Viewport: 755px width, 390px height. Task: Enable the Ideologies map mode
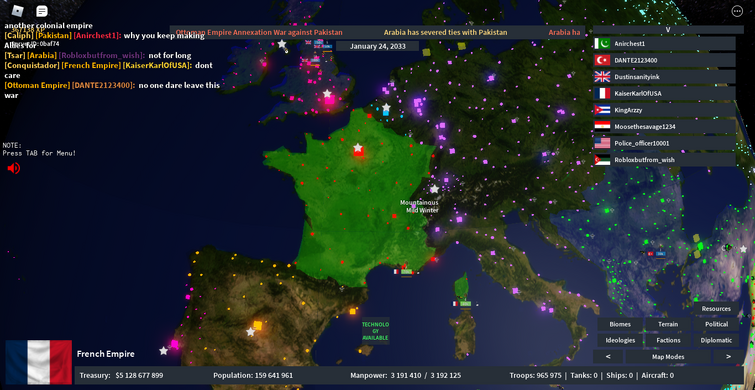point(620,340)
